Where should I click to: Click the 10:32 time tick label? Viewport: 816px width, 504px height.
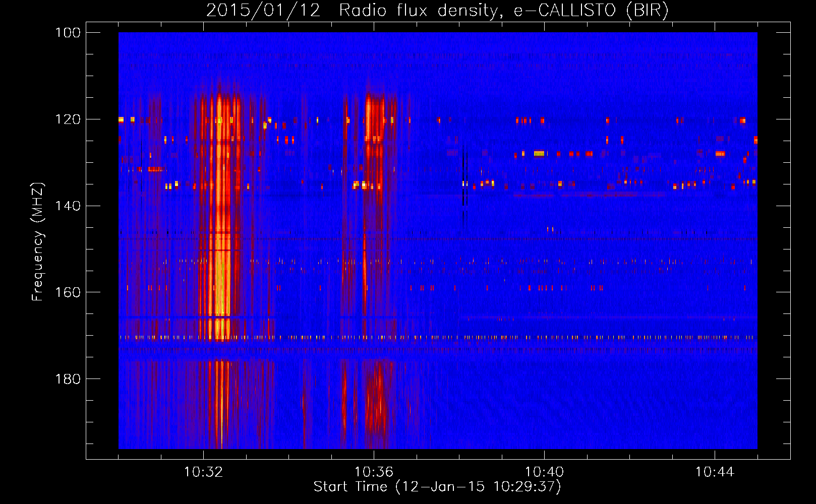point(203,472)
